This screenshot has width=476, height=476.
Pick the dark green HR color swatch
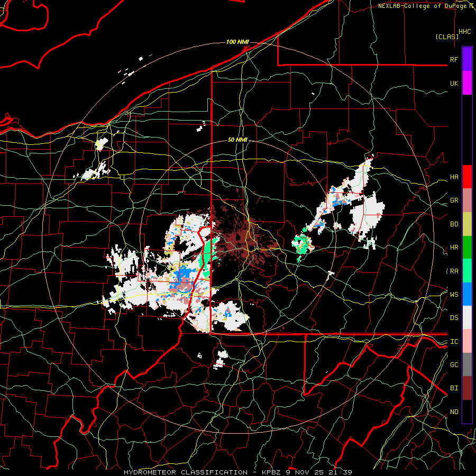(467, 247)
